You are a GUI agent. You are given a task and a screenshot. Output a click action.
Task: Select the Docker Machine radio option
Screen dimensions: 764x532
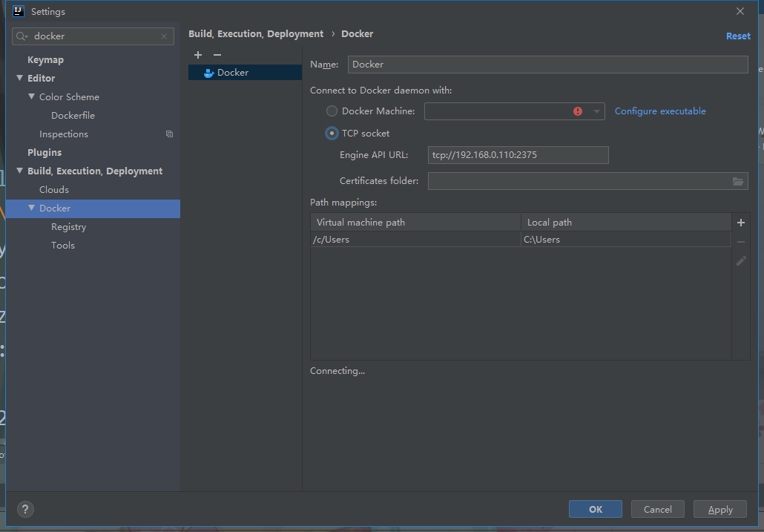pos(332,111)
